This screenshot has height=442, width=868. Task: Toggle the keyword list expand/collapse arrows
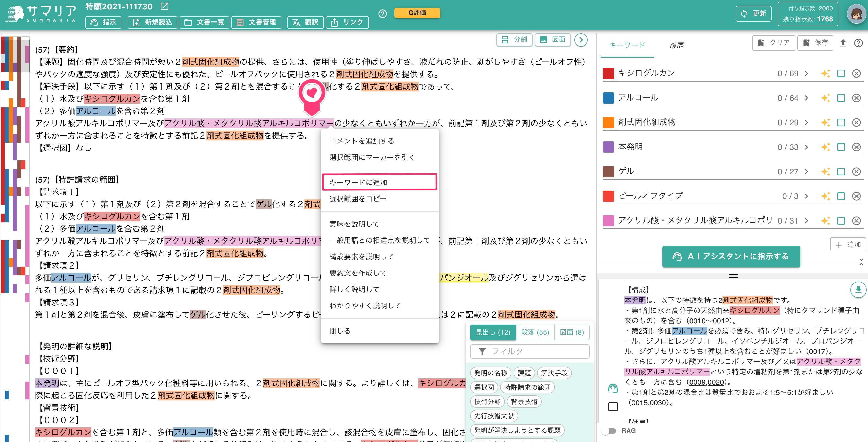point(861,262)
